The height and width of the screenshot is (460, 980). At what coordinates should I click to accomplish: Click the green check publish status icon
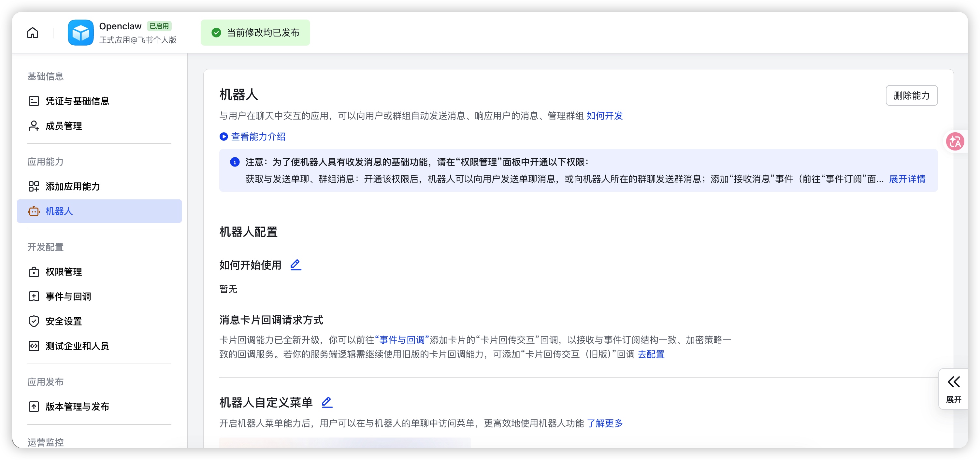coord(216,33)
